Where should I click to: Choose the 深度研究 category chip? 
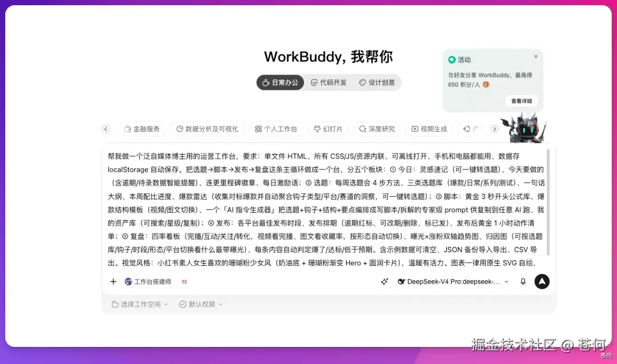377,129
